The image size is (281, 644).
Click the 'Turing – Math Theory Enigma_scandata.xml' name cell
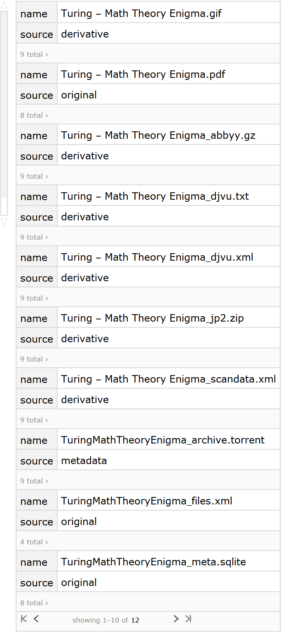coord(168,379)
